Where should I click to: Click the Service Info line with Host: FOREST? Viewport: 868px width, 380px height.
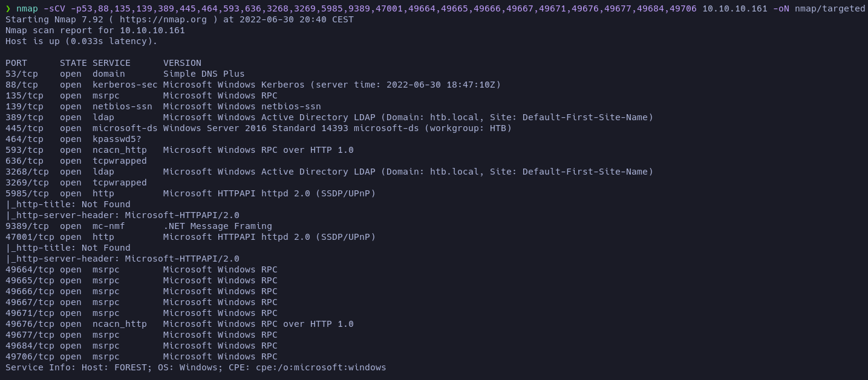click(195, 367)
